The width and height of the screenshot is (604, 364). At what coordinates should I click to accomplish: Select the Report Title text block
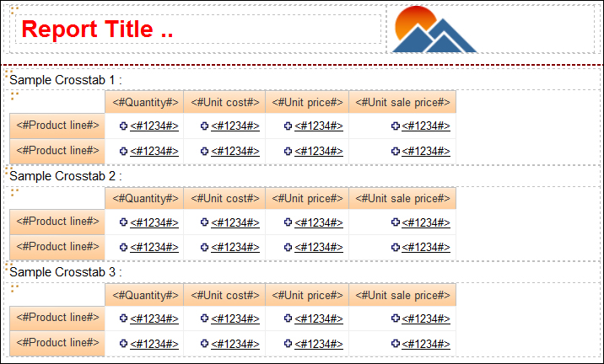click(x=97, y=29)
